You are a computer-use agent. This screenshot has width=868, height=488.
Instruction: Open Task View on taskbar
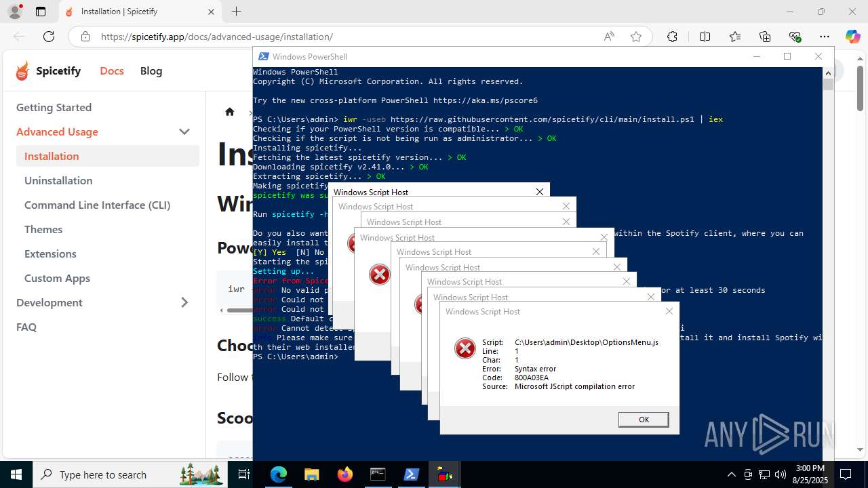[x=245, y=474]
